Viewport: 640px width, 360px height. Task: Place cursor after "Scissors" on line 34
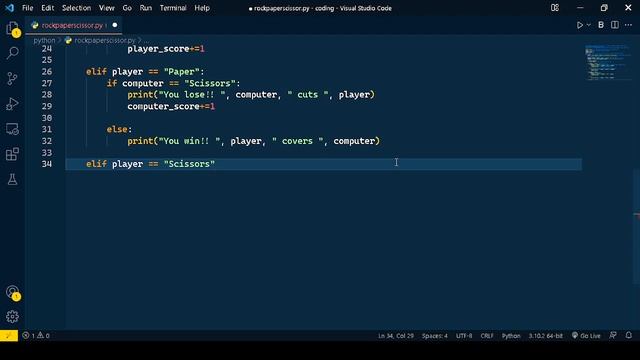pyautogui.click(x=215, y=164)
